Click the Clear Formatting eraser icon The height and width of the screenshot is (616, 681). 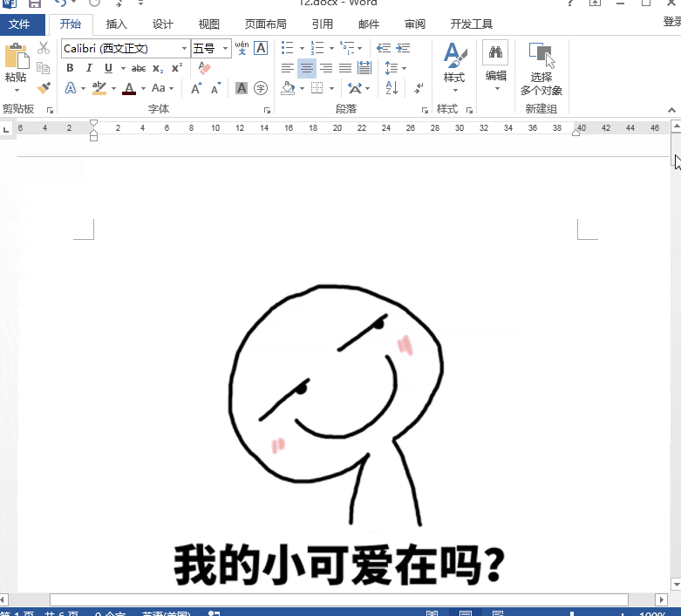click(204, 68)
